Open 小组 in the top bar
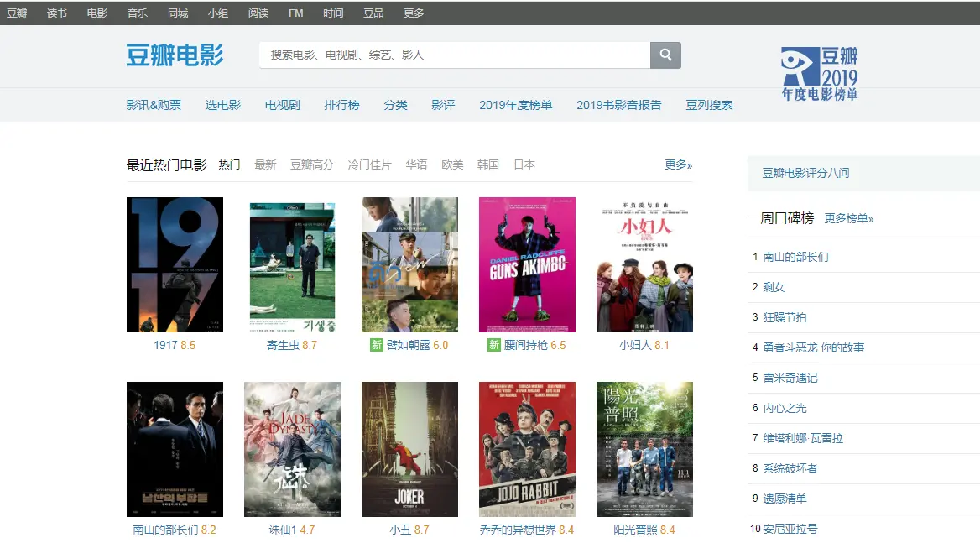 click(218, 13)
